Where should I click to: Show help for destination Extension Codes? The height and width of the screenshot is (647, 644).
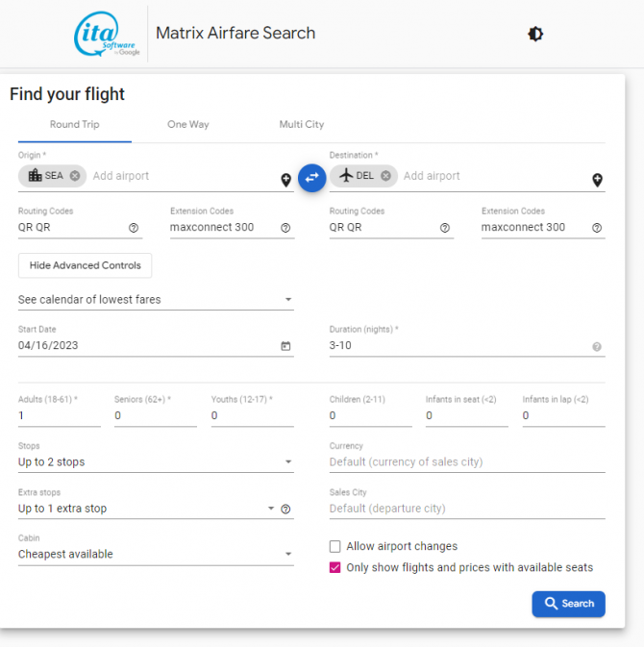click(597, 228)
